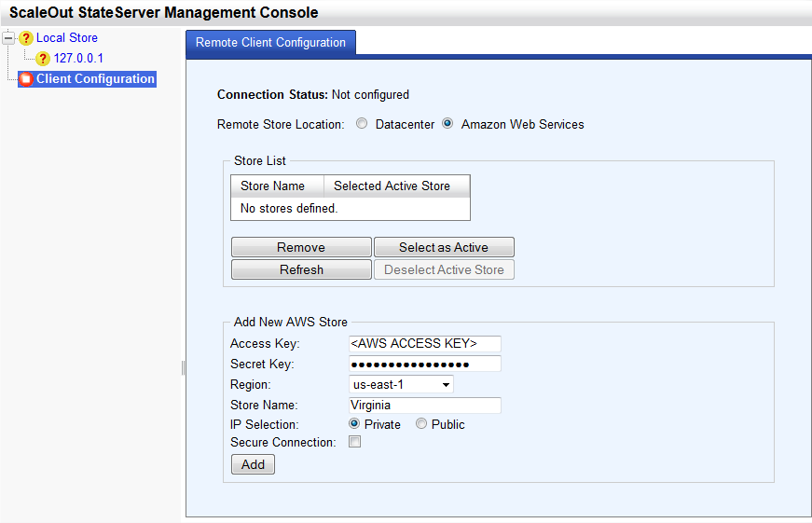
Task: Select the Private IP selection option
Action: click(x=354, y=423)
